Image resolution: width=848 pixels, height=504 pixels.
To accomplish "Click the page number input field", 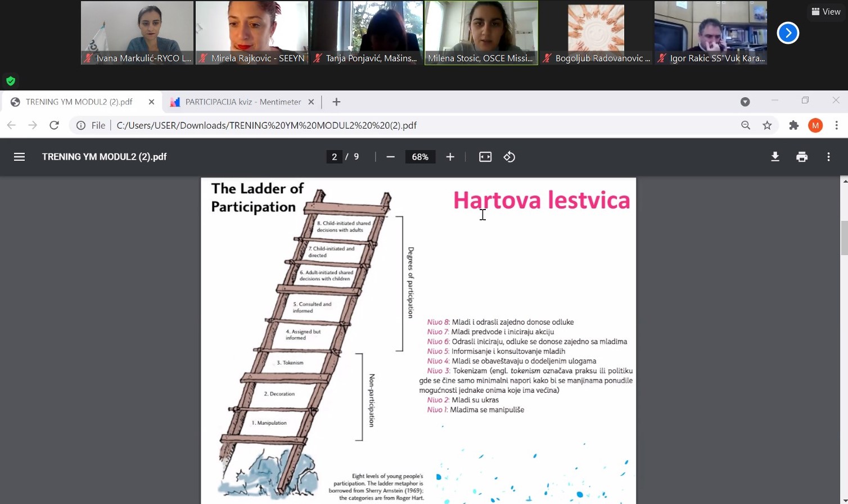I will (x=334, y=157).
